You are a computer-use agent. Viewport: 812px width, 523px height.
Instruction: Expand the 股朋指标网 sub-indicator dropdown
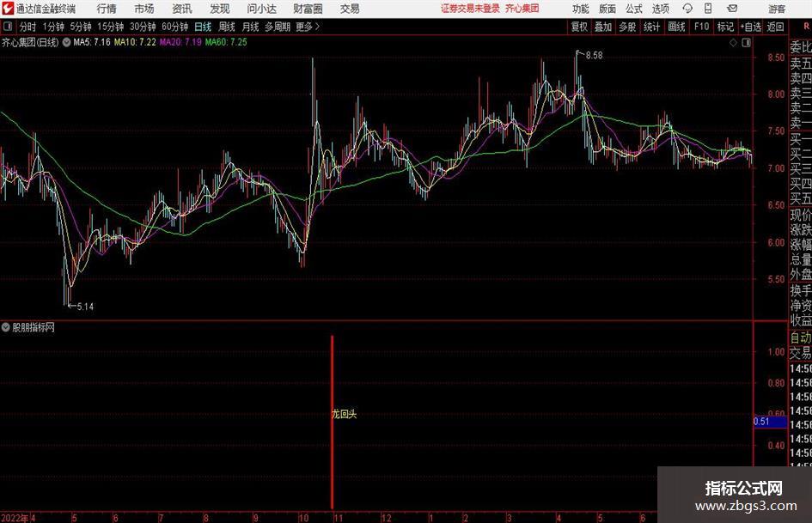6,327
